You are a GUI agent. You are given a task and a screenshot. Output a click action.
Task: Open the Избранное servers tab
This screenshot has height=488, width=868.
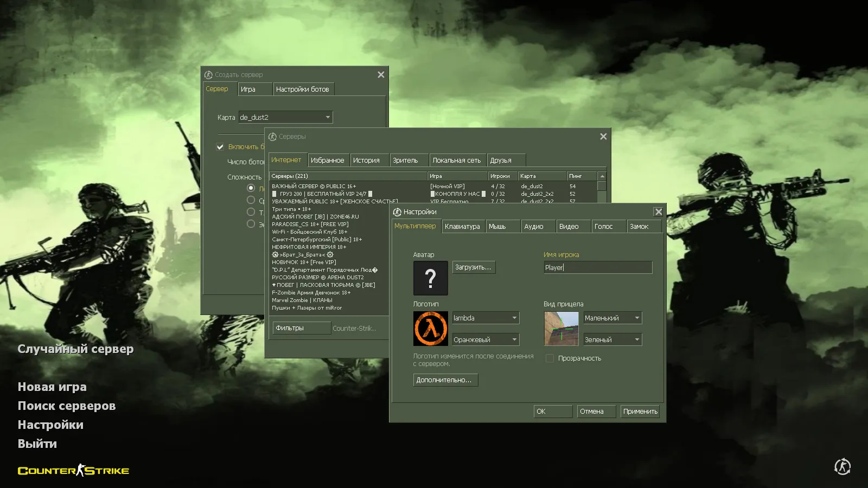click(327, 160)
